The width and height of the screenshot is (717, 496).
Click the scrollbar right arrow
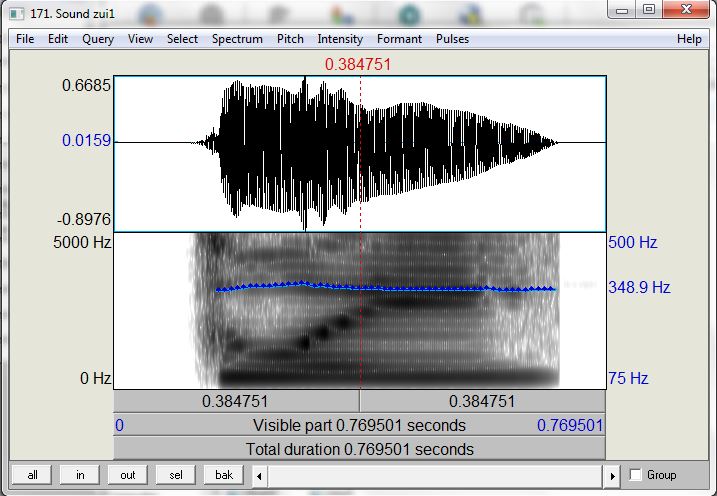click(x=612, y=476)
